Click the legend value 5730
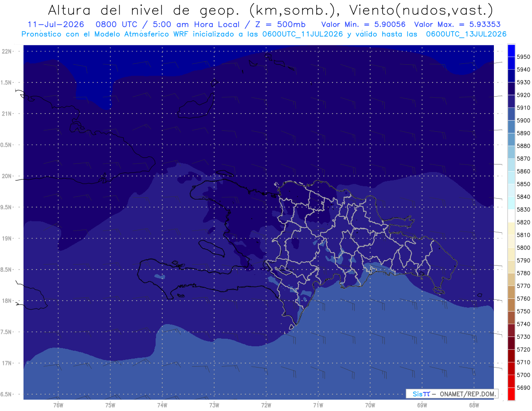Viewport: 532px width, 411px height. (523, 337)
